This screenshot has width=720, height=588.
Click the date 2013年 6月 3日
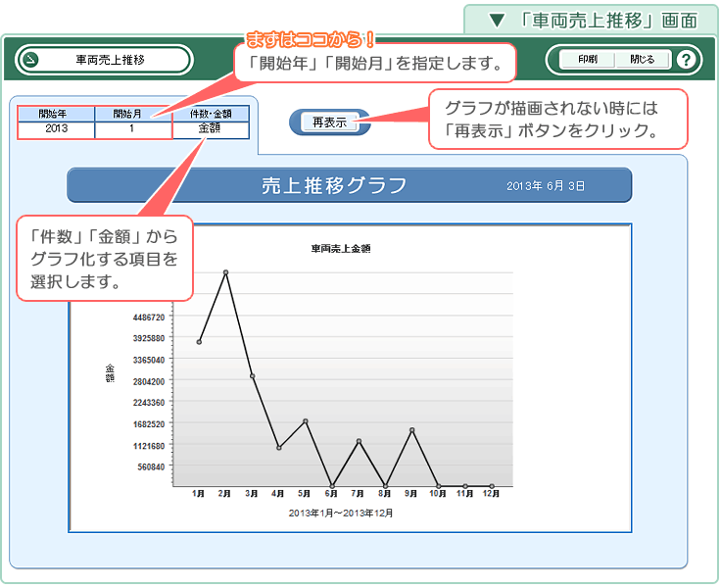coord(546,186)
